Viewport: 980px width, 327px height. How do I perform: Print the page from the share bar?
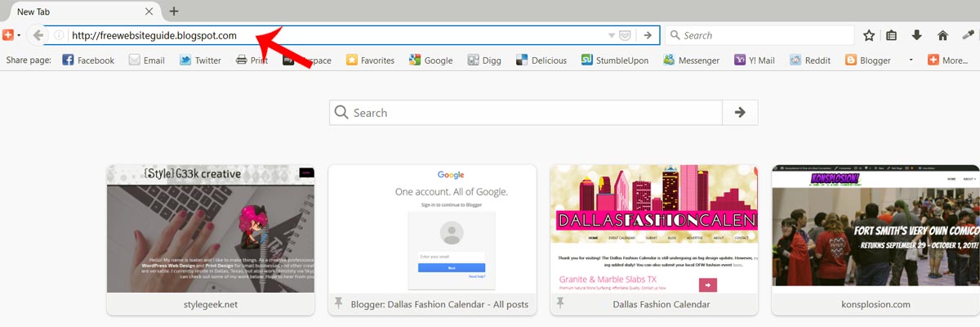click(x=252, y=60)
